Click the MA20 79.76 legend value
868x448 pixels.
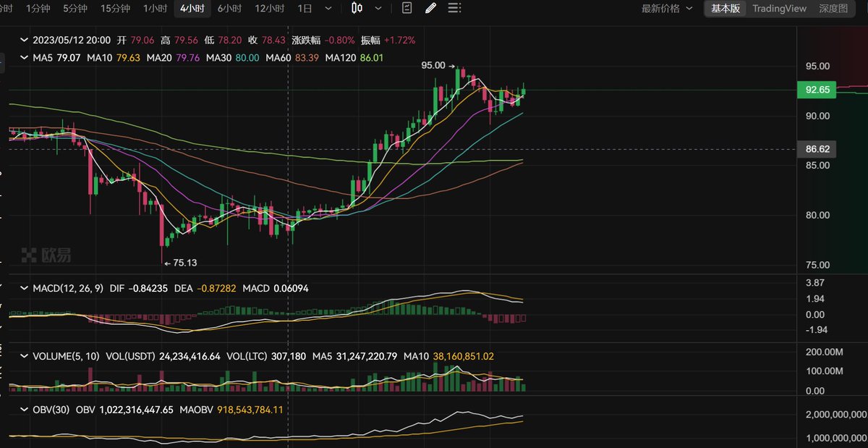click(x=172, y=57)
